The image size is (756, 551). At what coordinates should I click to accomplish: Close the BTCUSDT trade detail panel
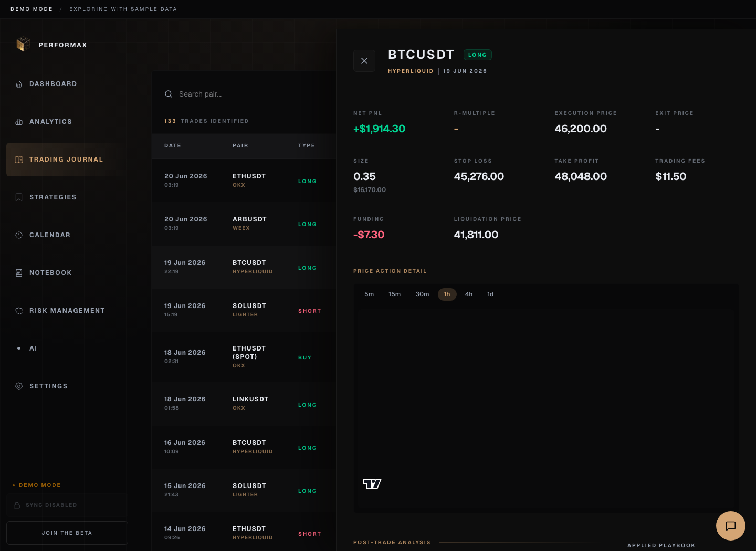click(364, 61)
